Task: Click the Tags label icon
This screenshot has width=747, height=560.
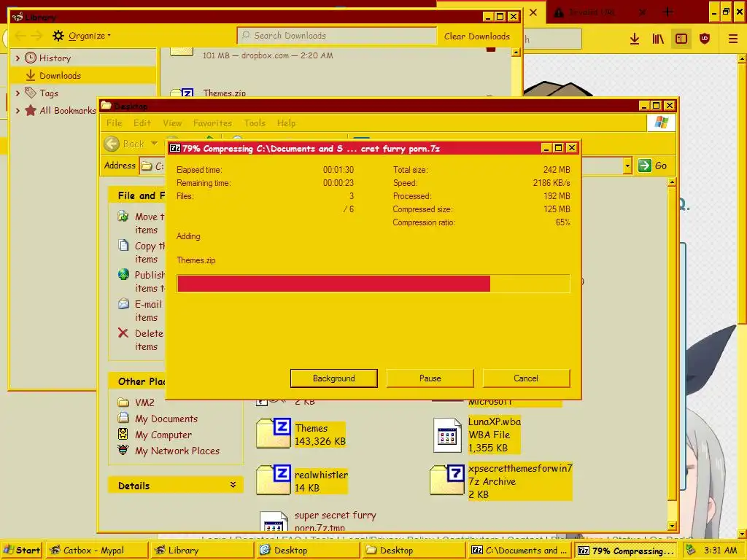Action: (x=31, y=93)
